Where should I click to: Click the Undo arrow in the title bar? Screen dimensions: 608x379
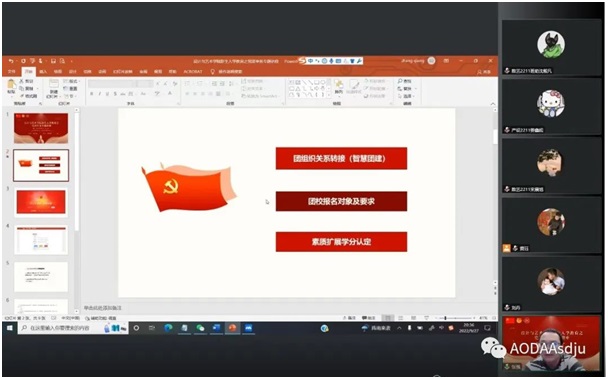coord(11,61)
